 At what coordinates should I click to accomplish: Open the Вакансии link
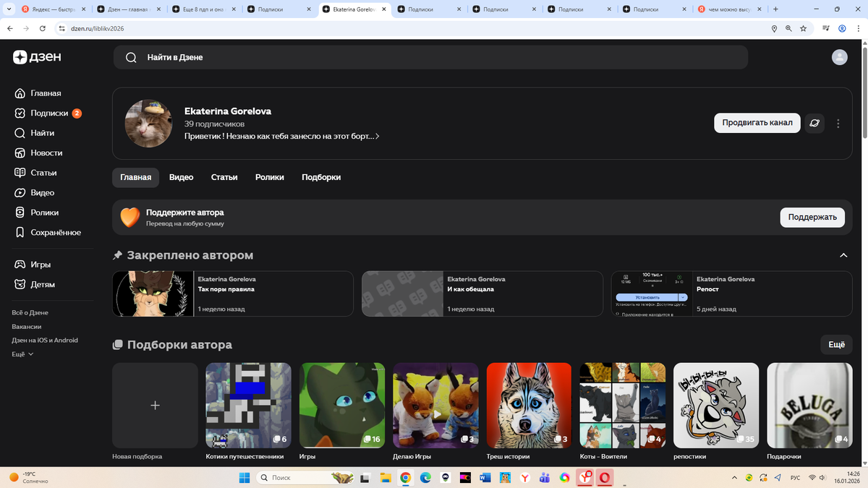27,326
